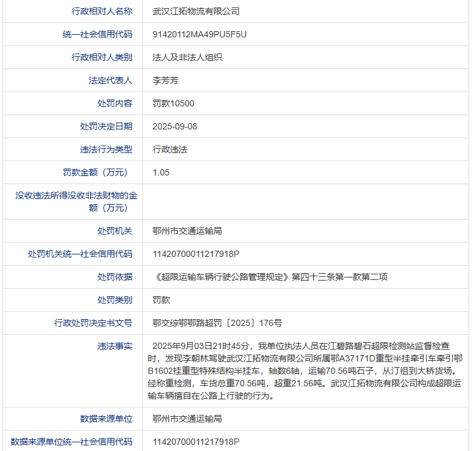
Task: Click 鄂州市交通运输局 in the 数据来源单位 row
Action: coord(187,419)
